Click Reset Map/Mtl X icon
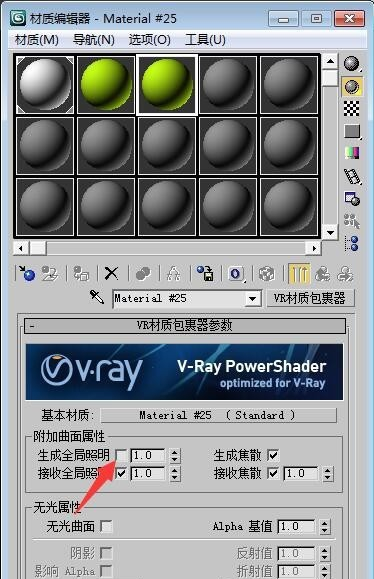This screenshot has height=579, width=374. click(x=111, y=274)
